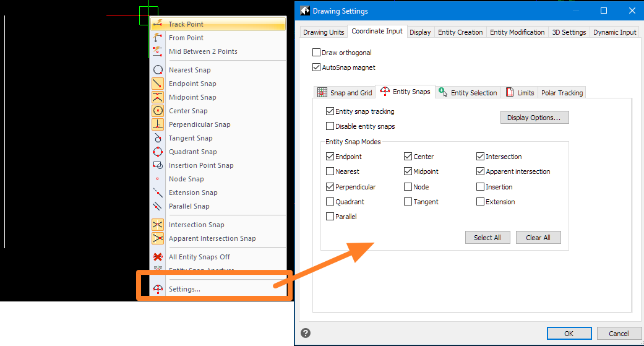Switch to Snap and Grid sub-tab
This screenshot has height=346, width=644.
pyautogui.click(x=345, y=92)
